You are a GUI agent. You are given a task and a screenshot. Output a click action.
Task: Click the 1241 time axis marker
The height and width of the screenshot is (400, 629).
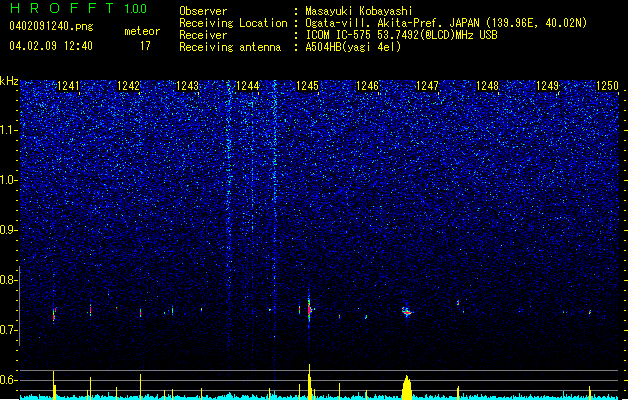point(68,86)
